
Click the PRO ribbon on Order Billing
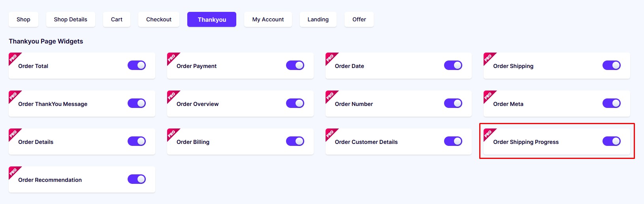pyautogui.click(x=172, y=134)
